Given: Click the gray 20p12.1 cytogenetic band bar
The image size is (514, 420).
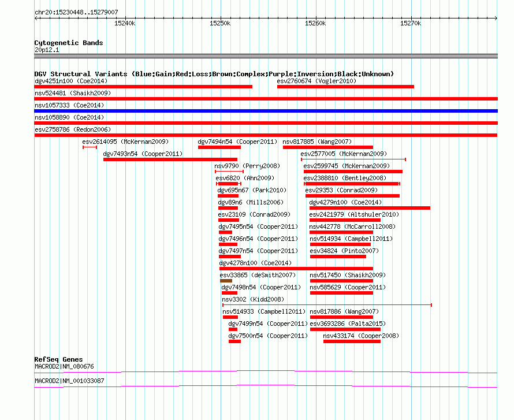Looking at the screenshot, I should pyautogui.click(x=266, y=56).
